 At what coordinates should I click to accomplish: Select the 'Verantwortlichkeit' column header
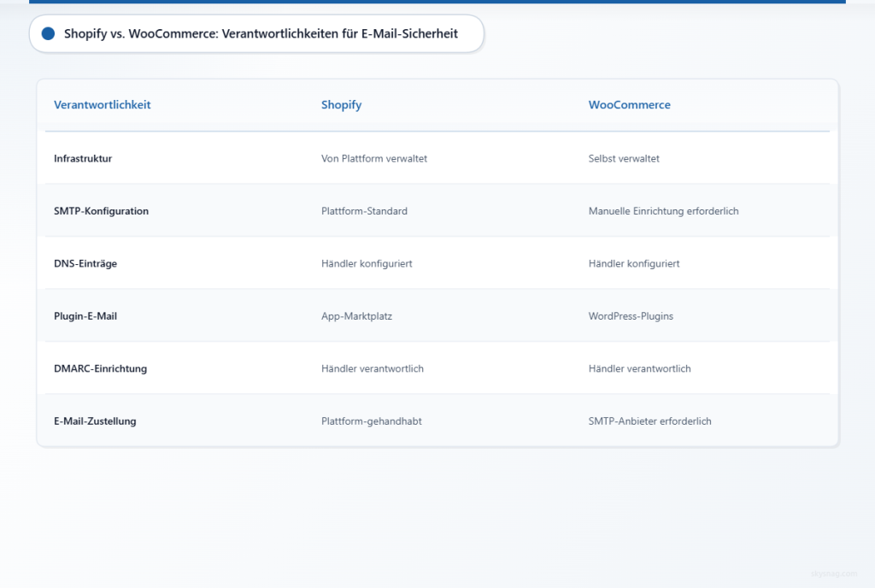coord(103,105)
